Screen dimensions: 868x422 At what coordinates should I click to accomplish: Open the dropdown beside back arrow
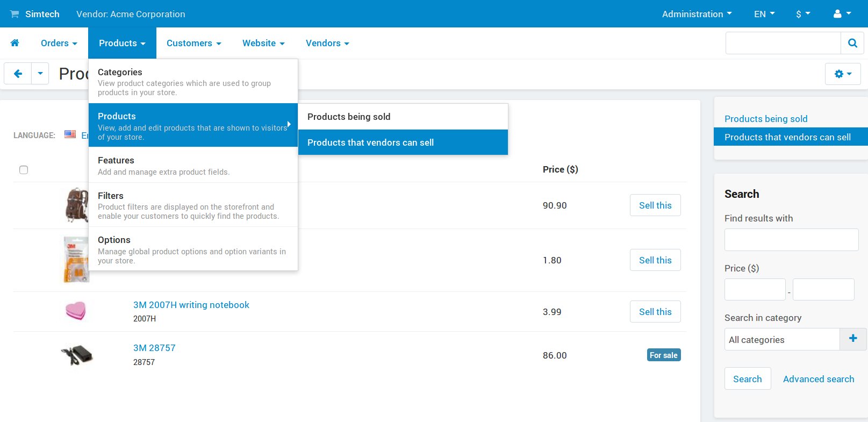(40, 74)
